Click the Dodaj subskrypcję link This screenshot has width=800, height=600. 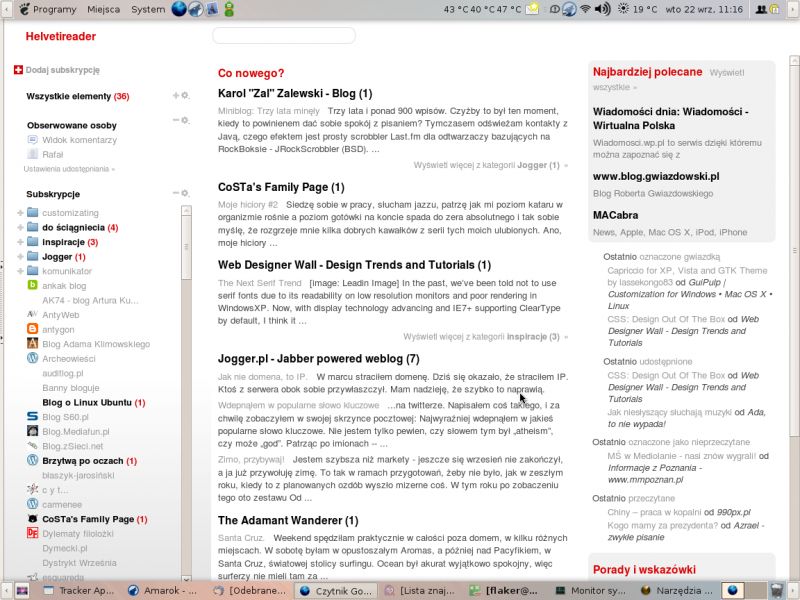pos(63,70)
